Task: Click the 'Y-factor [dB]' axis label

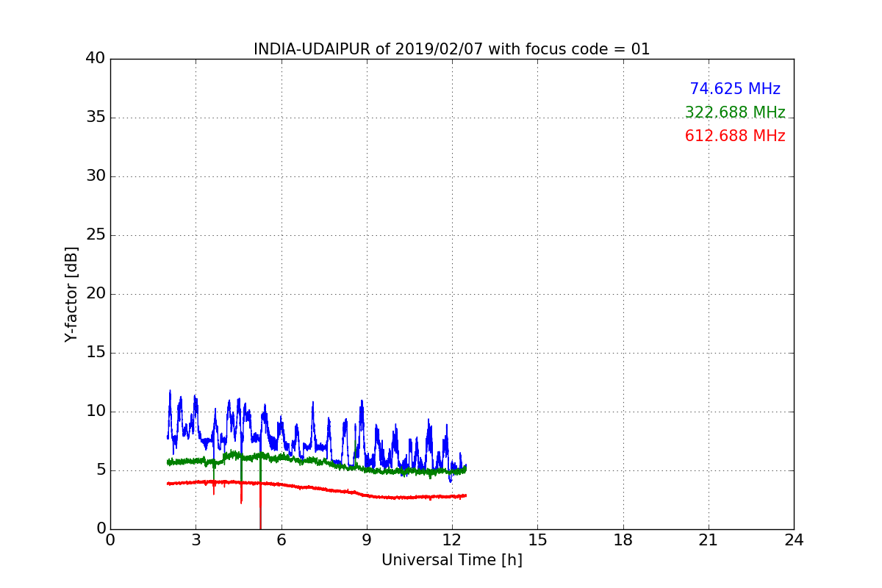Action: 71,294
